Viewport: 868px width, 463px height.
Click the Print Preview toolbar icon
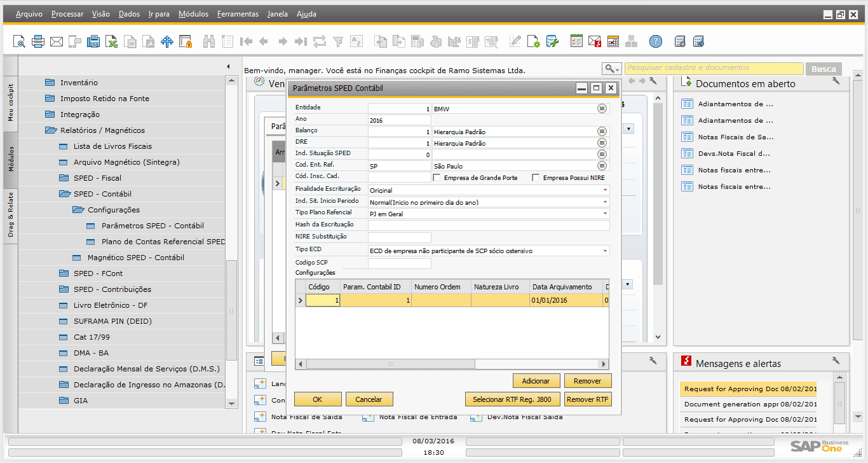[19, 42]
